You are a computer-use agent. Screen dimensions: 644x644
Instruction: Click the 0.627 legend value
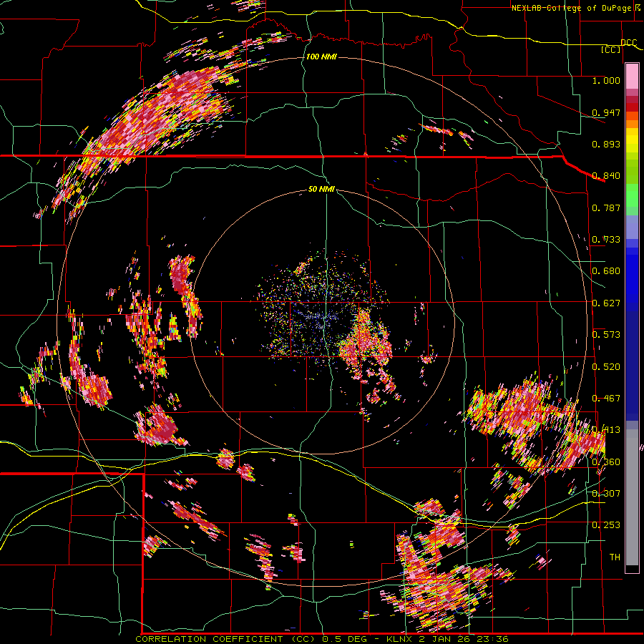point(606,303)
